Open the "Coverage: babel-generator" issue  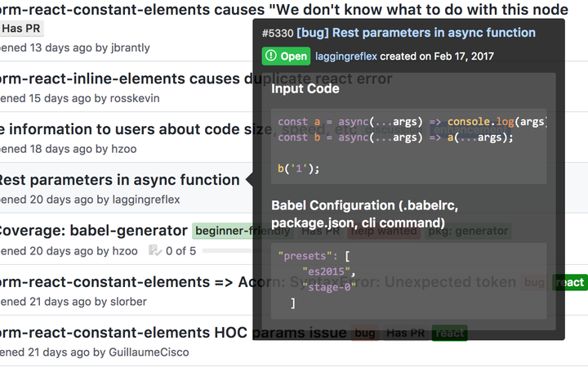[x=92, y=231]
